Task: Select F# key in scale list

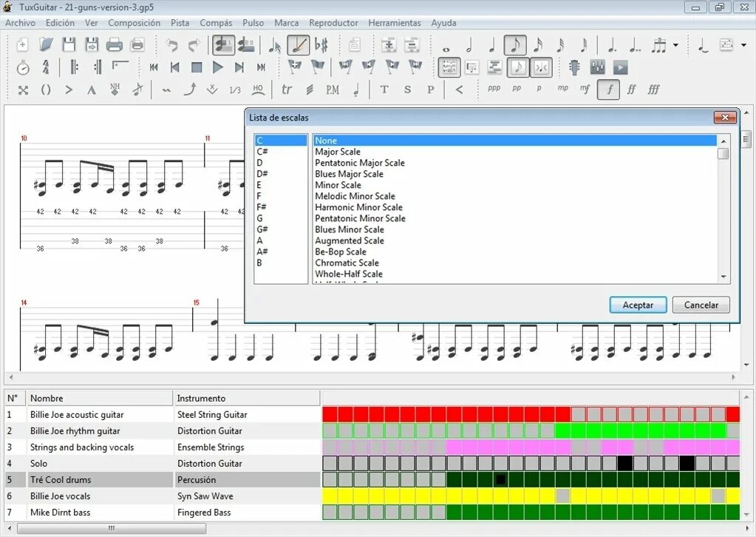Action: pyautogui.click(x=281, y=207)
